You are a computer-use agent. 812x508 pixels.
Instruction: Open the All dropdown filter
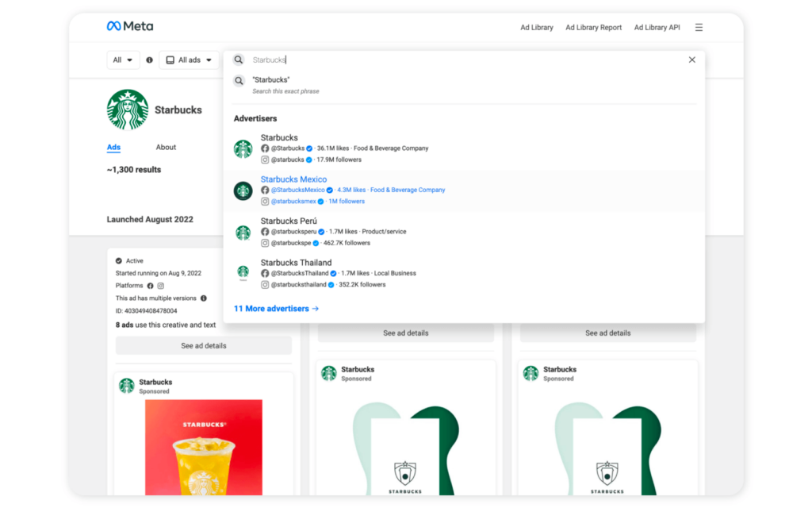(x=123, y=60)
